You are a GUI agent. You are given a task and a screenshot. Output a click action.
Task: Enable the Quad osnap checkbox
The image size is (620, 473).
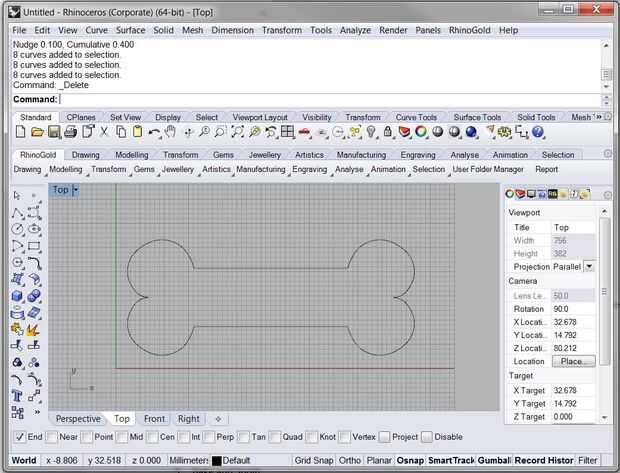[276, 437]
